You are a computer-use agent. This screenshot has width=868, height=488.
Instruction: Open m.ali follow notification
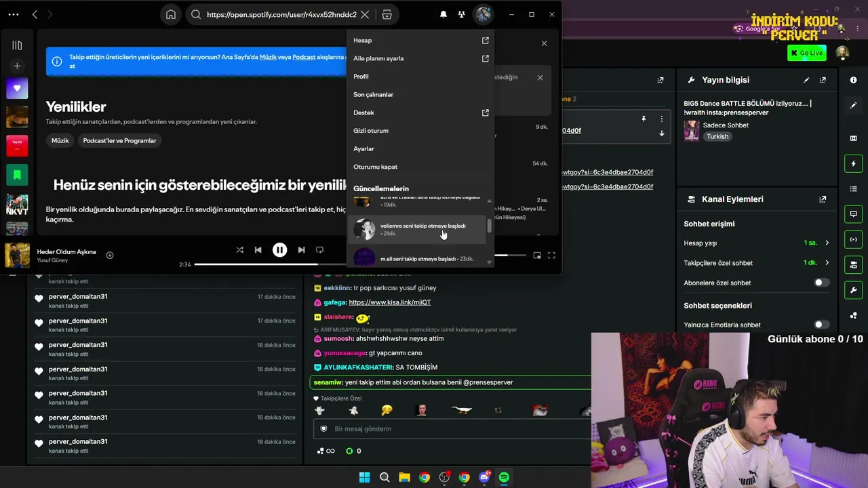pyautogui.click(x=417, y=258)
